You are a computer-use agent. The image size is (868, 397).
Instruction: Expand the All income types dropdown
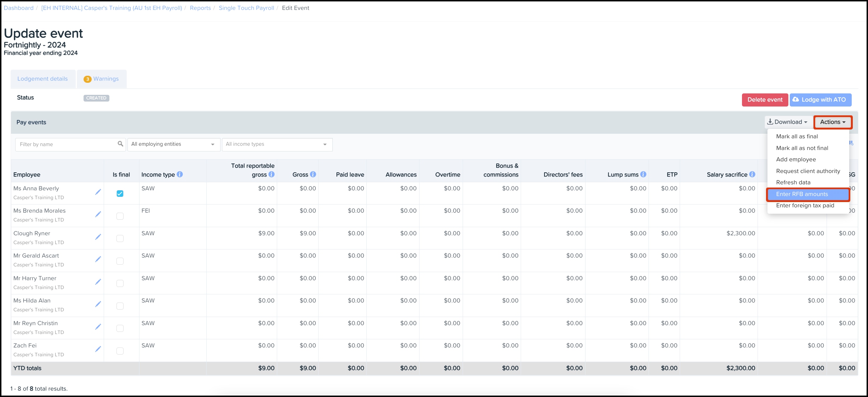[x=277, y=144]
